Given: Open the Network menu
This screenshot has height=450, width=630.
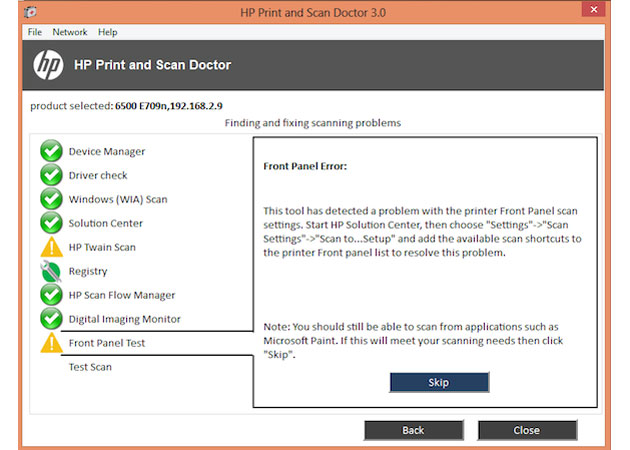Looking at the screenshot, I should tap(70, 32).
